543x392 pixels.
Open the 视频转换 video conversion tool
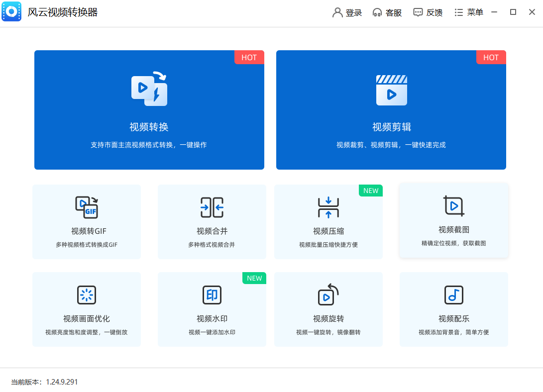point(149,109)
